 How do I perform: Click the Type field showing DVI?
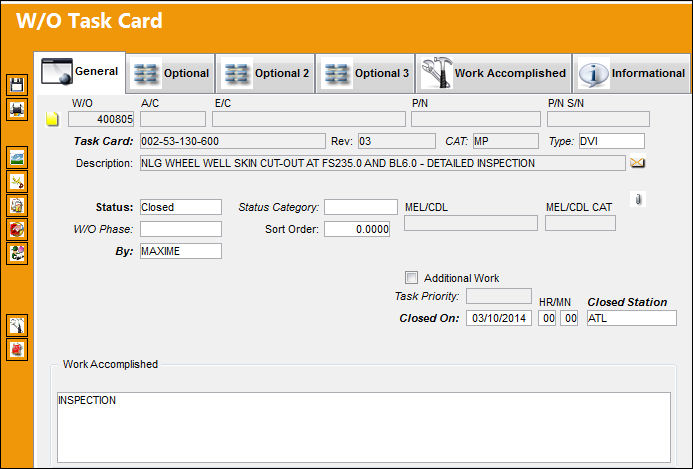[612, 141]
